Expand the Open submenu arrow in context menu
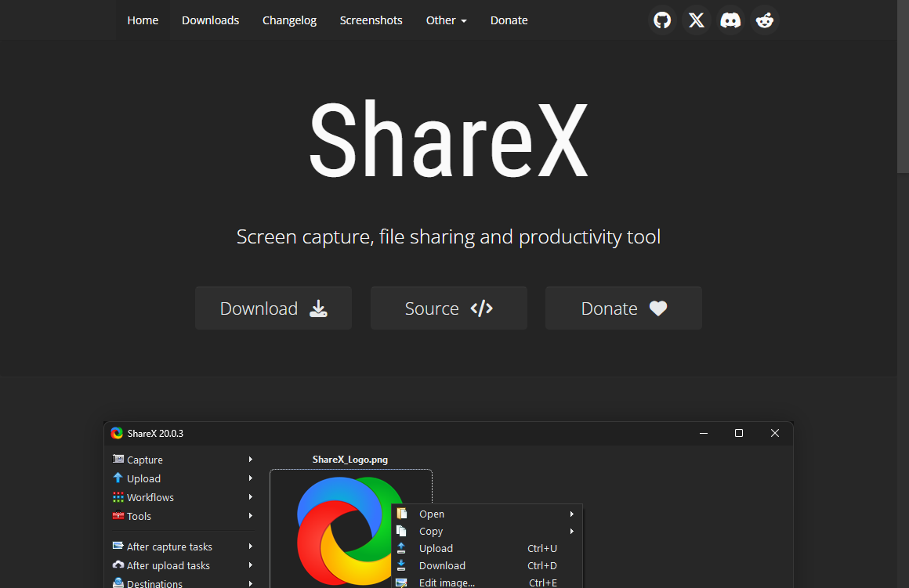 571,514
